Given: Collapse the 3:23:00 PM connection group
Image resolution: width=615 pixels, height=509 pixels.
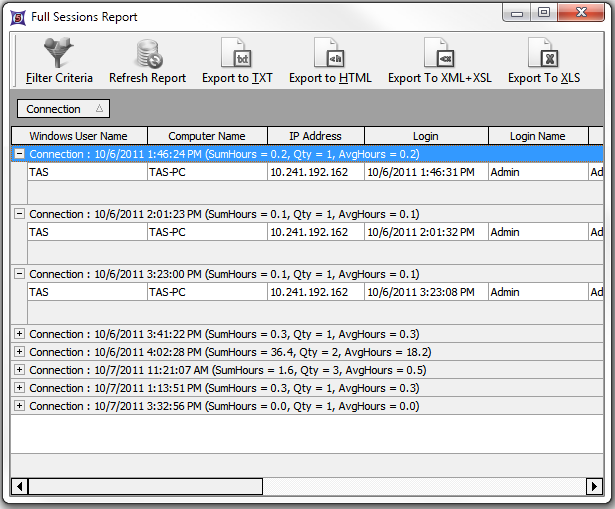Looking at the screenshot, I should click(19, 274).
